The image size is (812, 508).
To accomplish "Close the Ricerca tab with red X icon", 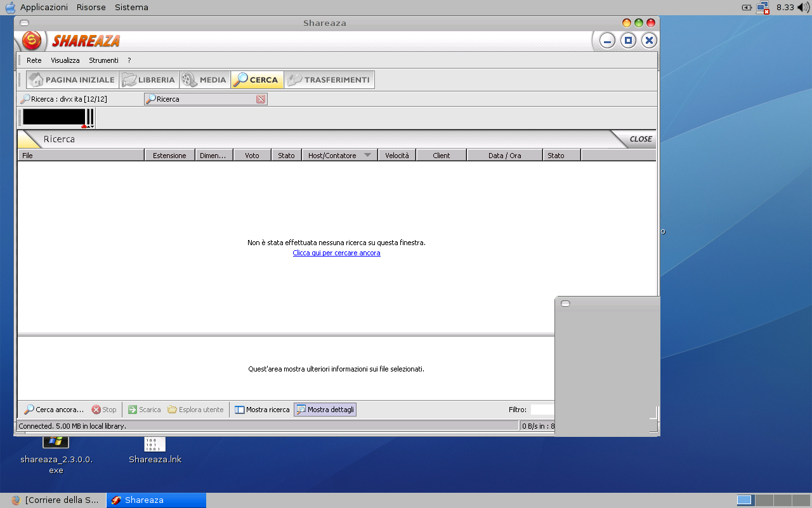I will (x=261, y=99).
